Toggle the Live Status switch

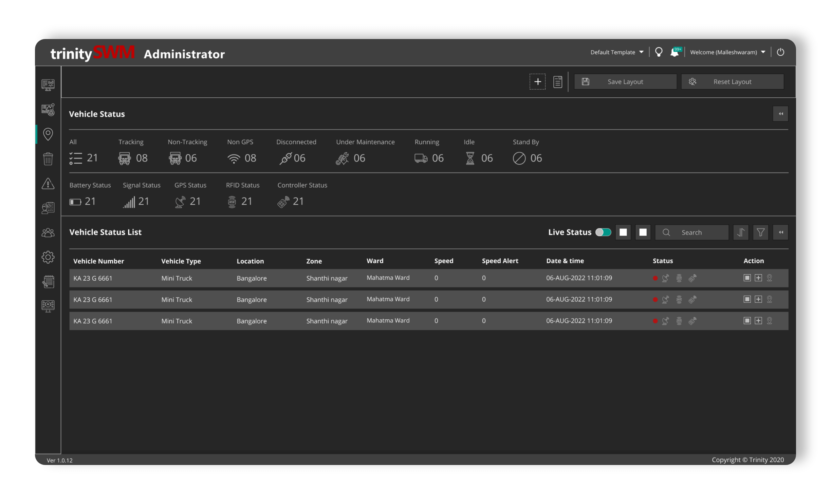coord(603,232)
